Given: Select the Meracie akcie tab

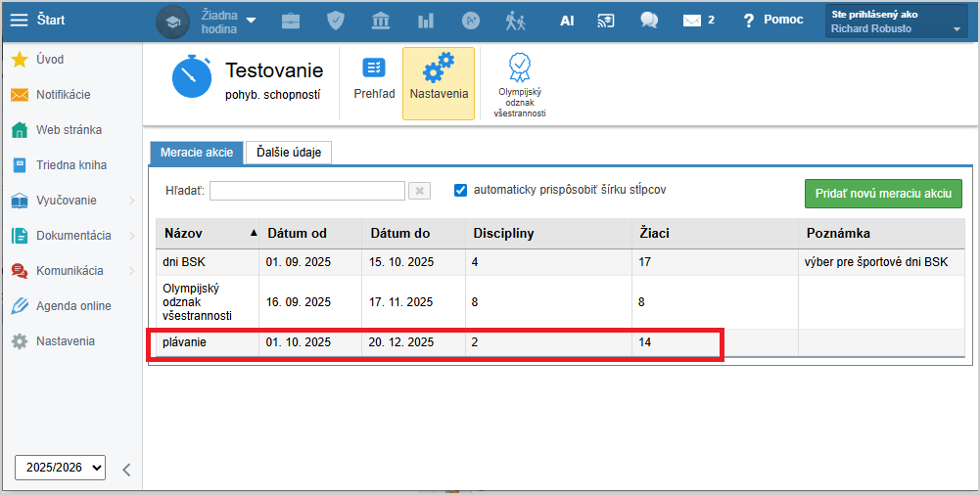Looking at the screenshot, I should click(196, 153).
